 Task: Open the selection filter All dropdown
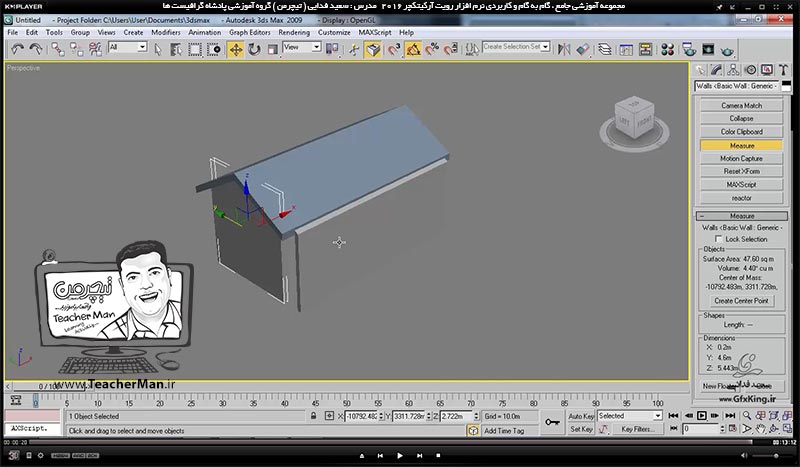[128, 47]
